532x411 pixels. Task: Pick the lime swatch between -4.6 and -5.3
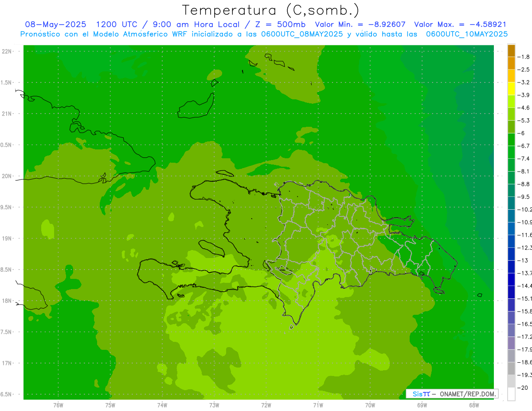(511, 114)
